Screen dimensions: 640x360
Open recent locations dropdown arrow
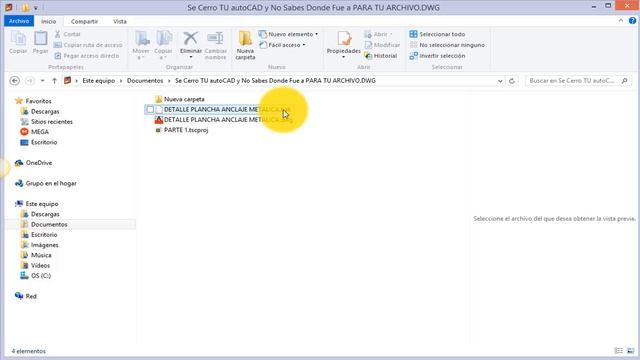(x=42, y=81)
